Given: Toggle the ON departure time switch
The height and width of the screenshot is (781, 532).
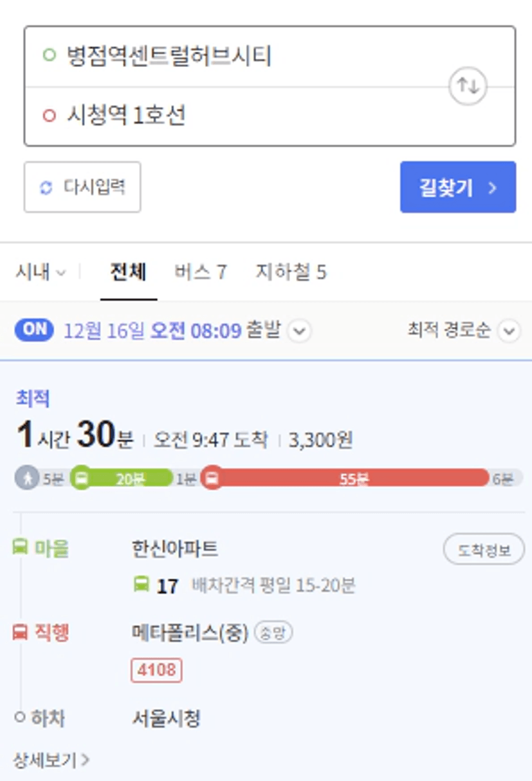Looking at the screenshot, I should click(35, 330).
